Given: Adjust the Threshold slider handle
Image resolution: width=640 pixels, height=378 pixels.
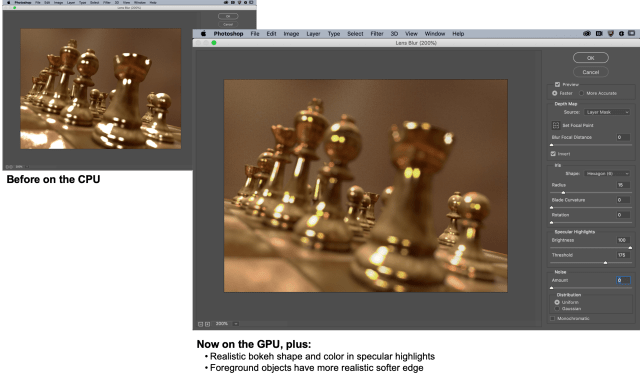Looking at the screenshot, I should [605, 263].
